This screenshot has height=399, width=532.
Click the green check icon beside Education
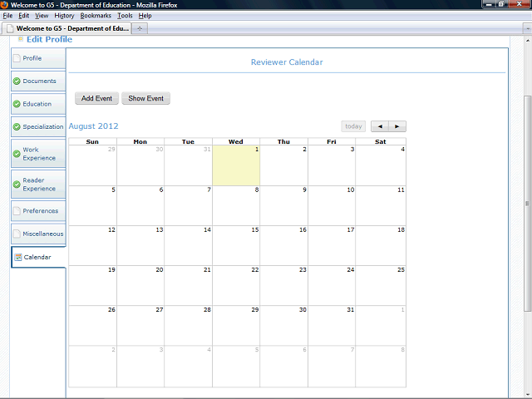(x=17, y=104)
